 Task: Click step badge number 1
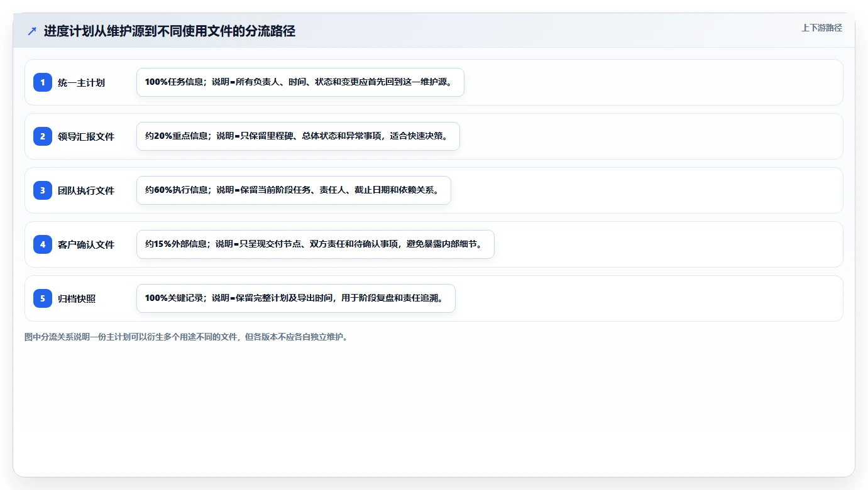[43, 82]
